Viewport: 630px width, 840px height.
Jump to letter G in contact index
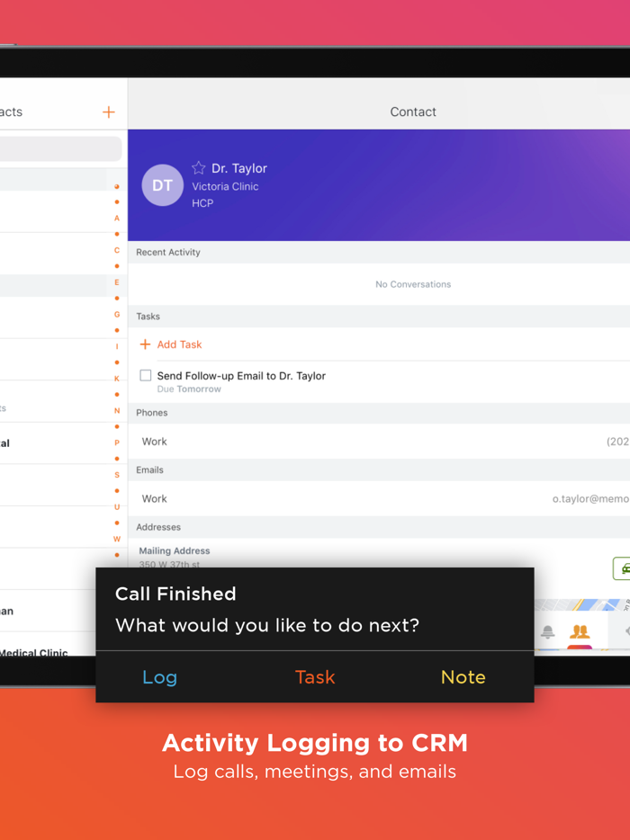pyautogui.click(x=117, y=315)
